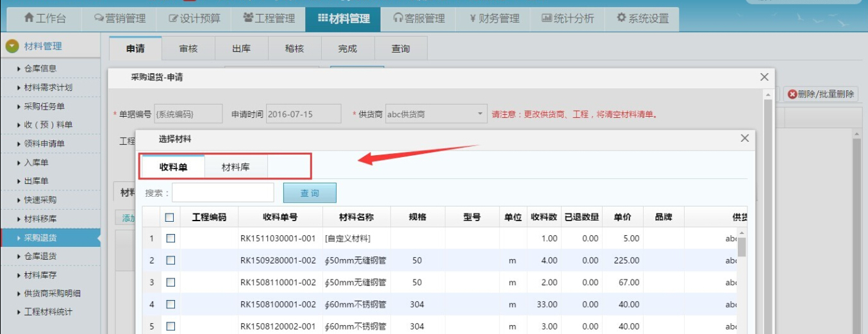Image resolution: width=868 pixels, height=334 pixels.
Task: Select the 材料库 tab
Action: [236, 167]
